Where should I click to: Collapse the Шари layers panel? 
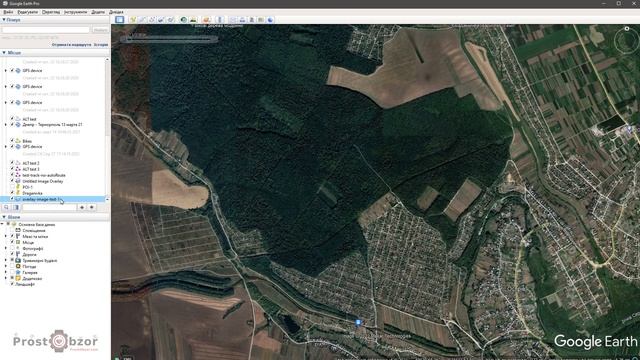(4, 217)
